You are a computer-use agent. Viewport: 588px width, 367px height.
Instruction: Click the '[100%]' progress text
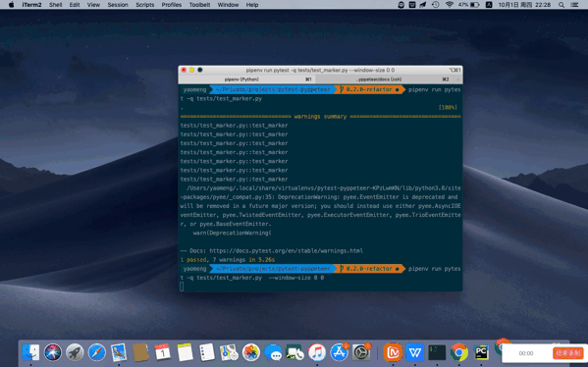point(448,108)
